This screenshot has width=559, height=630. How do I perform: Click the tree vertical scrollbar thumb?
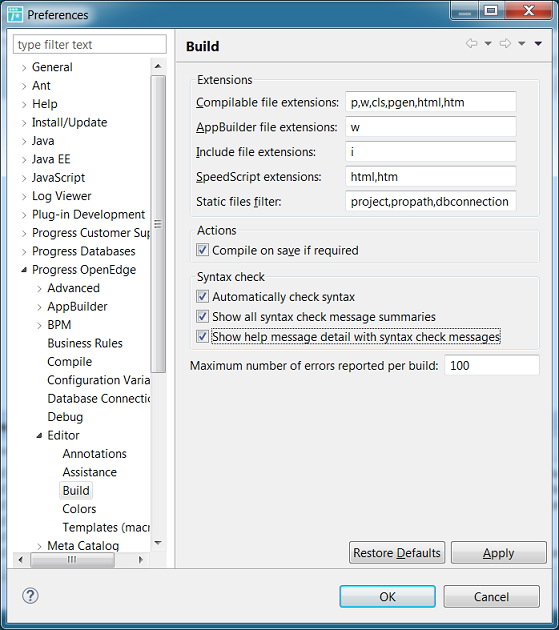click(x=158, y=224)
